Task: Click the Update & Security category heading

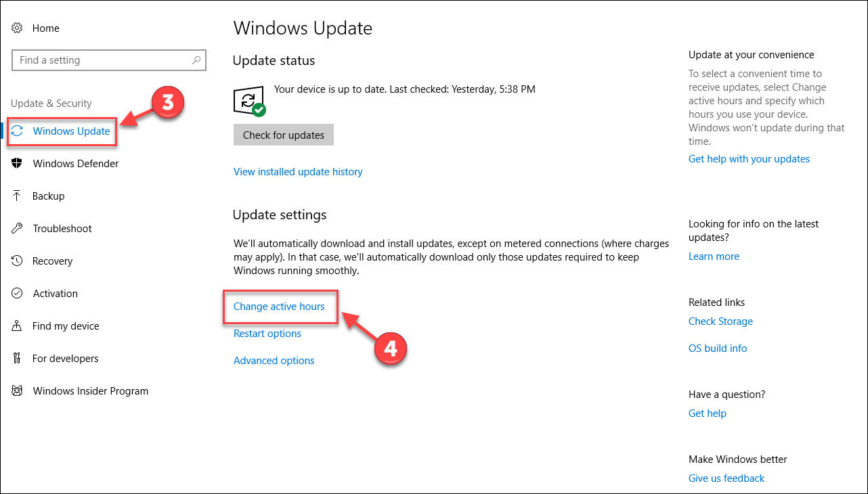Action: pos(51,104)
